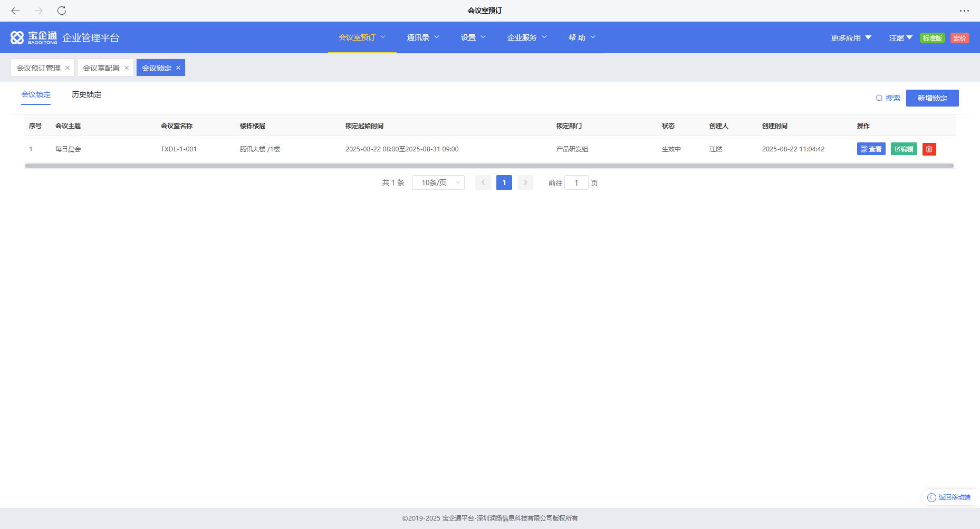Delete the 每日晨会 lock record
The image size is (980, 529).
click(x=929, y=149)
